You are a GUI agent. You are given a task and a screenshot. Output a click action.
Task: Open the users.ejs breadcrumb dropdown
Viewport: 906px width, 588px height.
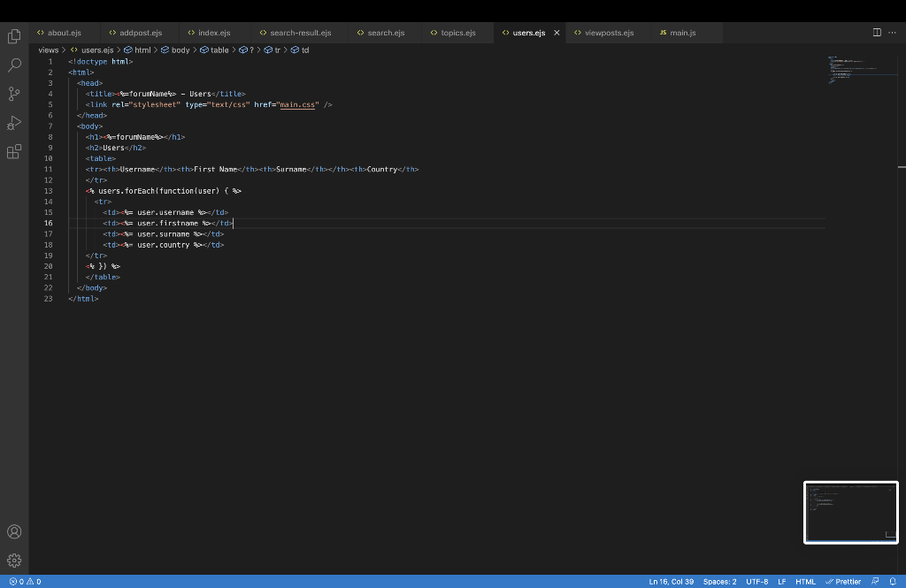tap(92, 50)
